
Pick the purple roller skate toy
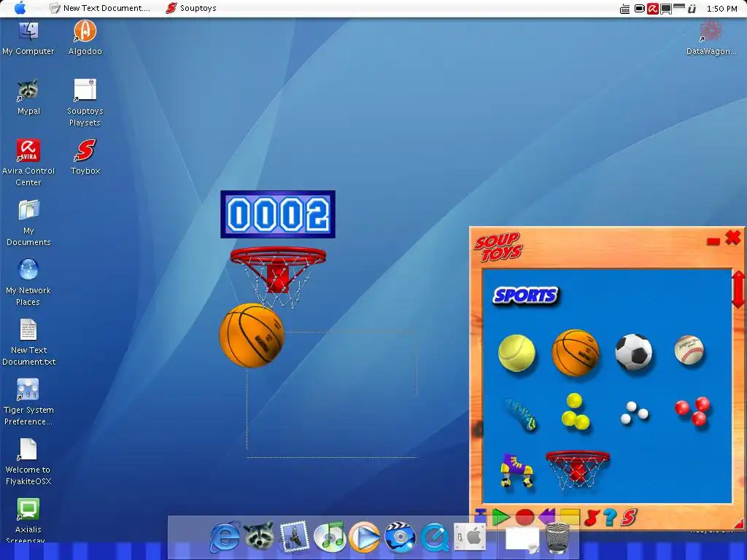click(x=516, y=470)
